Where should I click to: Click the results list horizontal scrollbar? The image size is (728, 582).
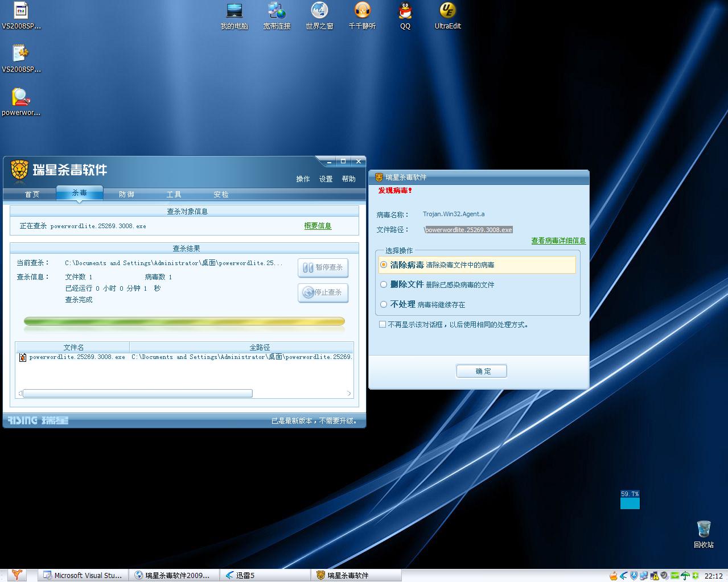point(137,393)
